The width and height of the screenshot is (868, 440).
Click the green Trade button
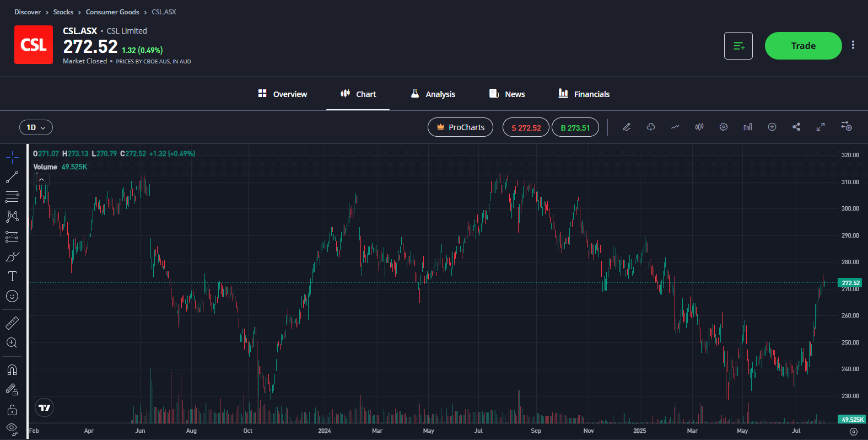click(x=803, y=46)
